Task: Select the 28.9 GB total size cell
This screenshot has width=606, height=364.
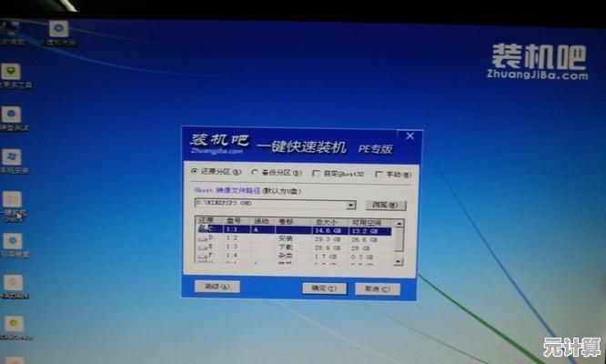Action: pyautogui.click(x=328, y=248)
